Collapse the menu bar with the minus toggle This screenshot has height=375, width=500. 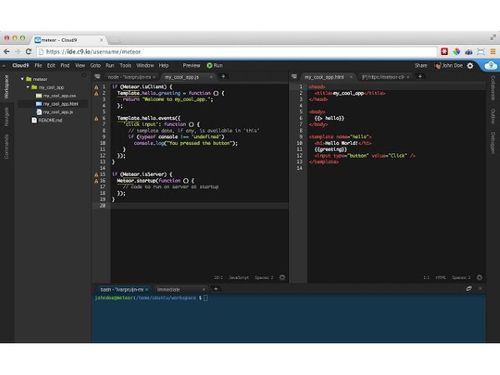(x=4, y=66)
